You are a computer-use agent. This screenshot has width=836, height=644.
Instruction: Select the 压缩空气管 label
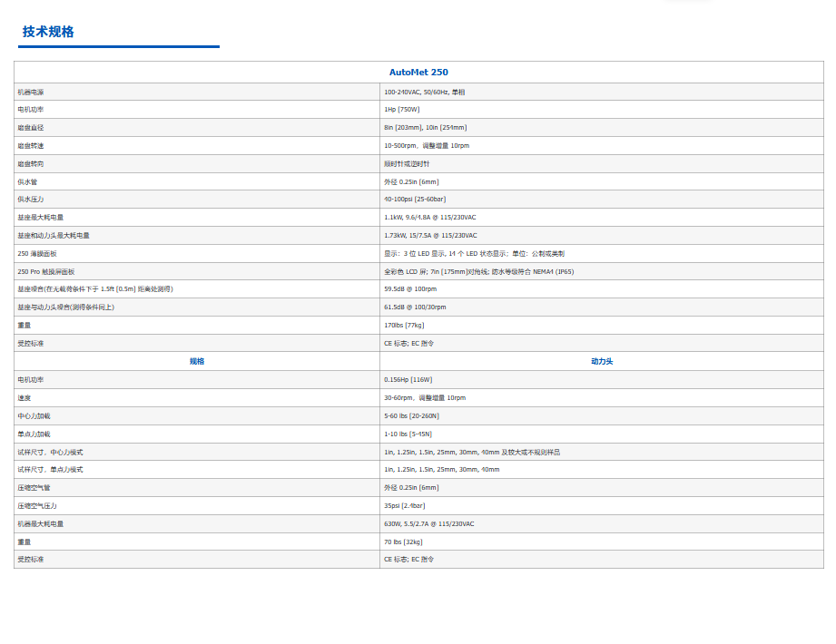point(34,488)
